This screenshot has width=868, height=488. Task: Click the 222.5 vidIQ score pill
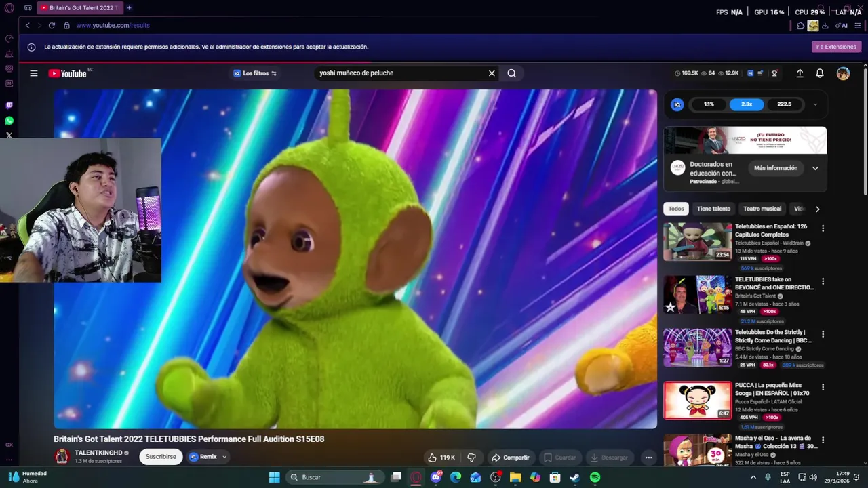point(784,104)
